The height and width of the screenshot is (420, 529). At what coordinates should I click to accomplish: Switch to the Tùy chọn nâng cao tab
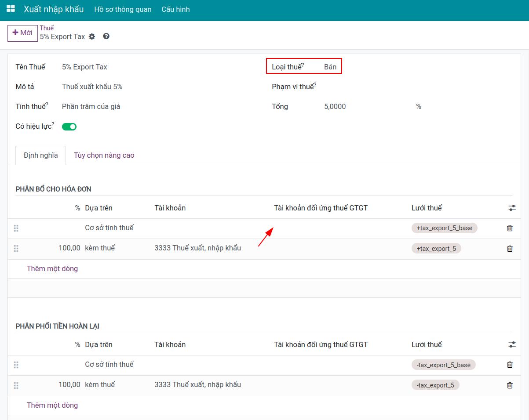(x=104, y=156)
